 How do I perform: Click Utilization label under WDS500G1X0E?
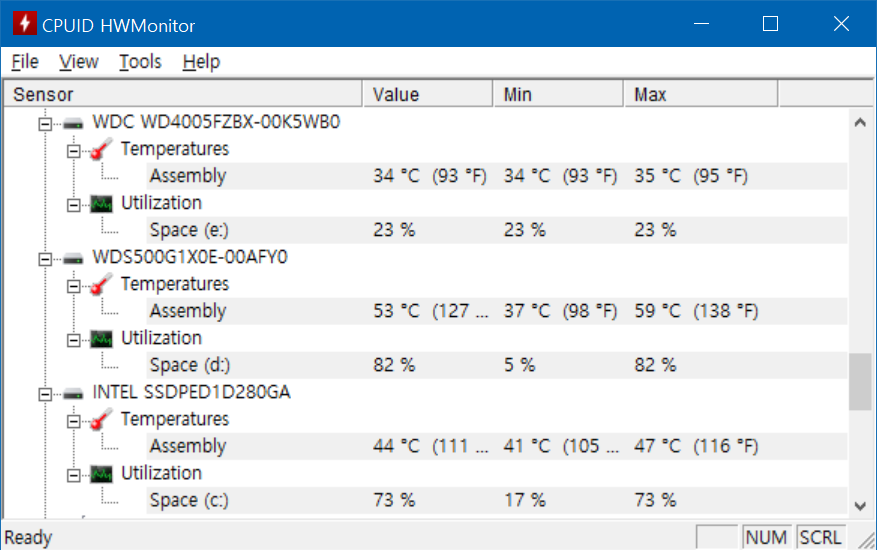161,338
